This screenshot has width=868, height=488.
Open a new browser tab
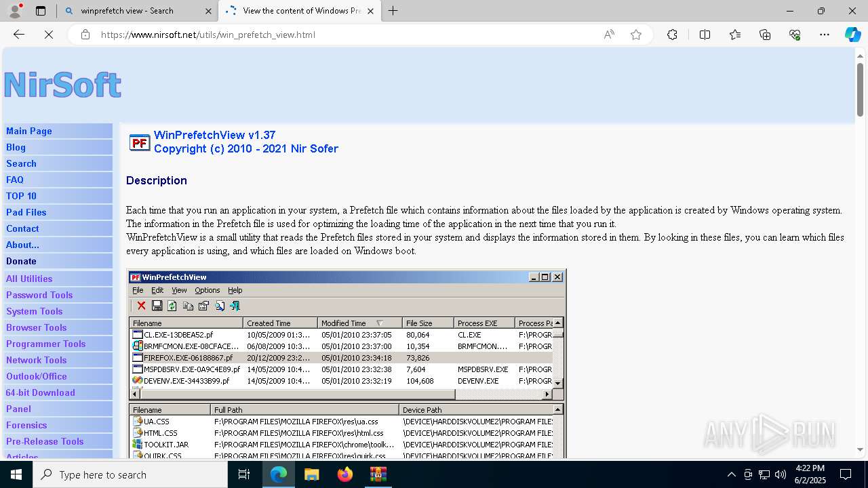(393, 11)
